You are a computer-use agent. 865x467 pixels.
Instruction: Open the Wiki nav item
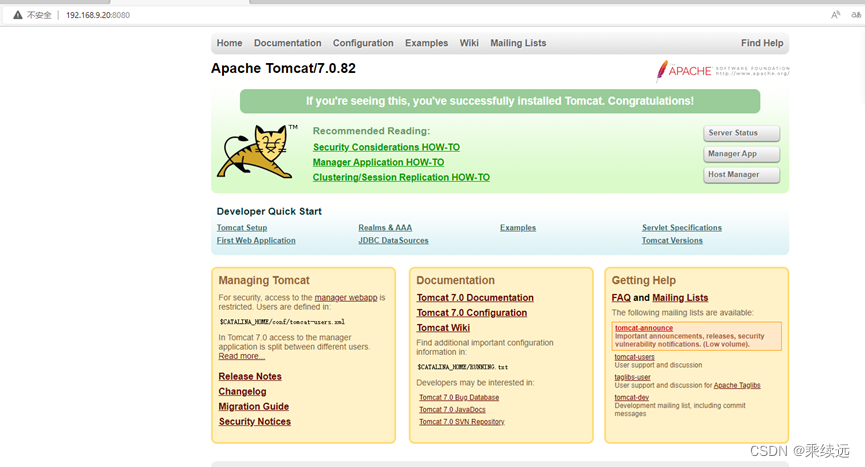tap(469, 43)
